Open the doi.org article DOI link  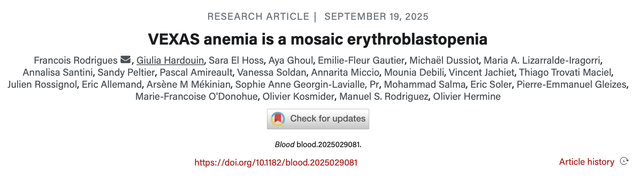tap(276, 163)
